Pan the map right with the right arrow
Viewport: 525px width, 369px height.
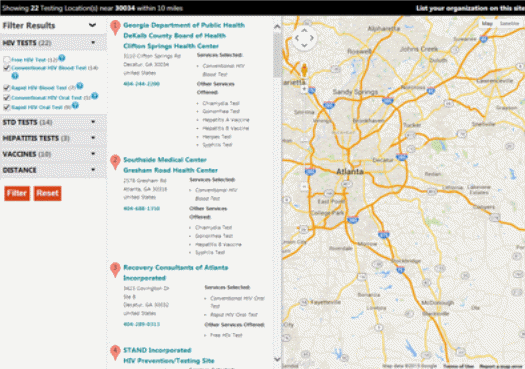pos(312,38)
